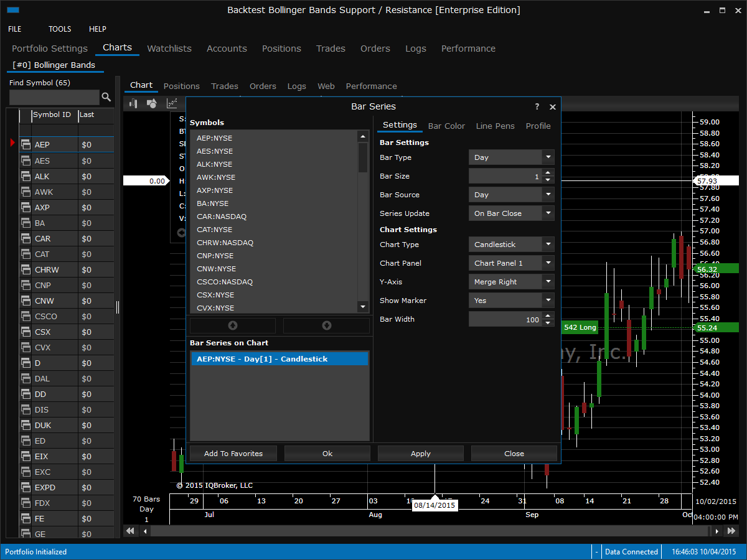Click the window icon beside EXPD row
Screen dimensions: 747x560
point(26,487)
